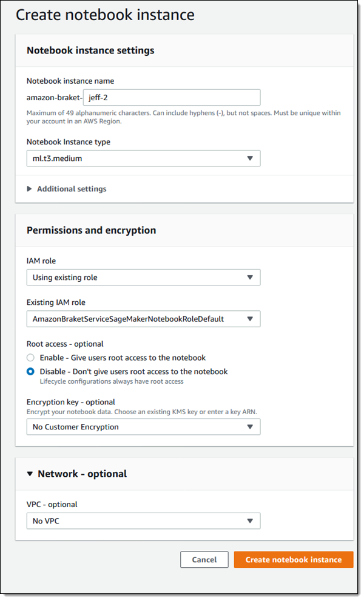Expand the Additional settings section
Viewport: 364px width, 600px height.
[71, 189]
